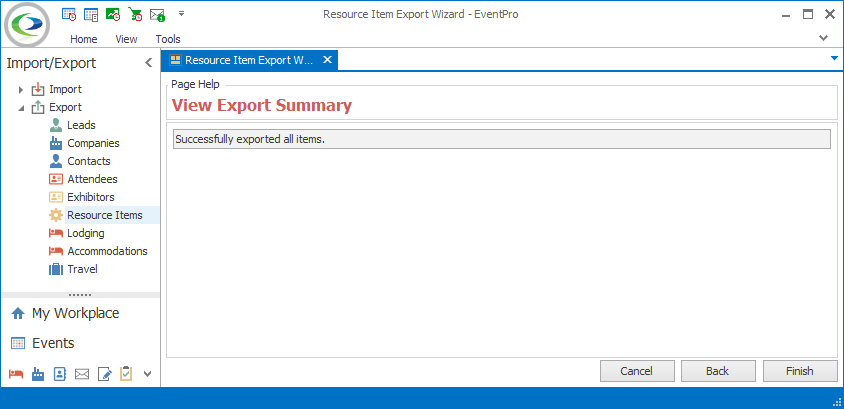Click the View Export Summary heading
The image size is (844, 409).
click(x=262, y=105)
